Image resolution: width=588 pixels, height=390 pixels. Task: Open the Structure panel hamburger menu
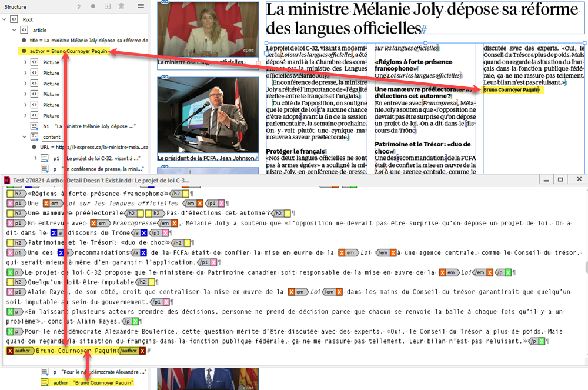(141, 6)
